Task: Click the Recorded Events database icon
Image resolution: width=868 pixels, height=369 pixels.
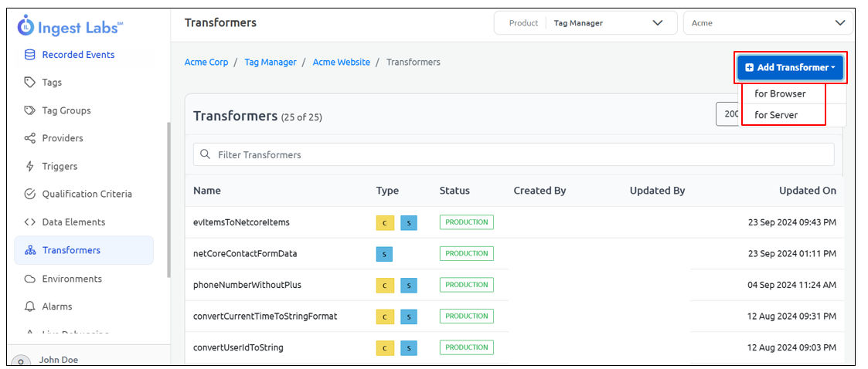Action: point(30,55)
